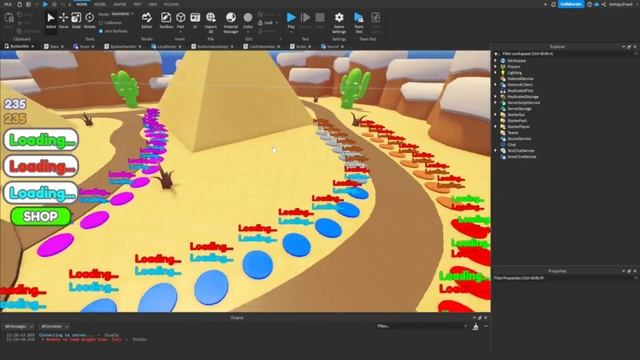
Task: Click the green SHOP button in viewport
Action: (40, 216)
